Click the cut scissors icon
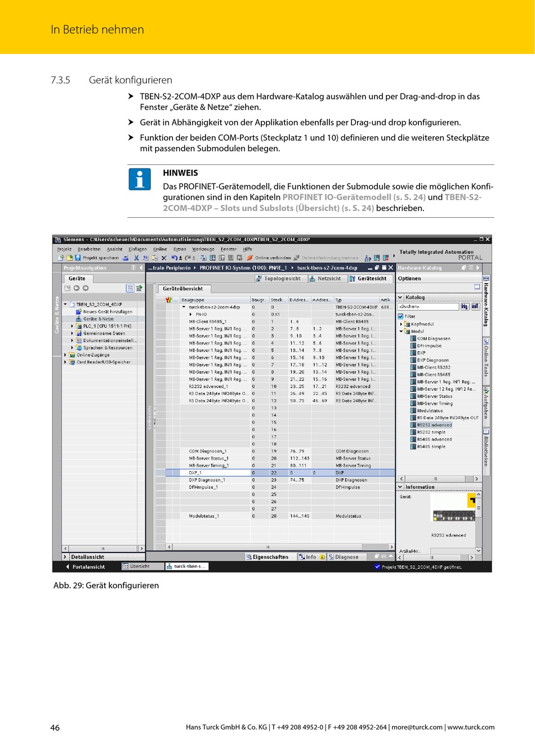Image resolution: width=535 pixels, height=756 pixels. (x=136, y=258)
